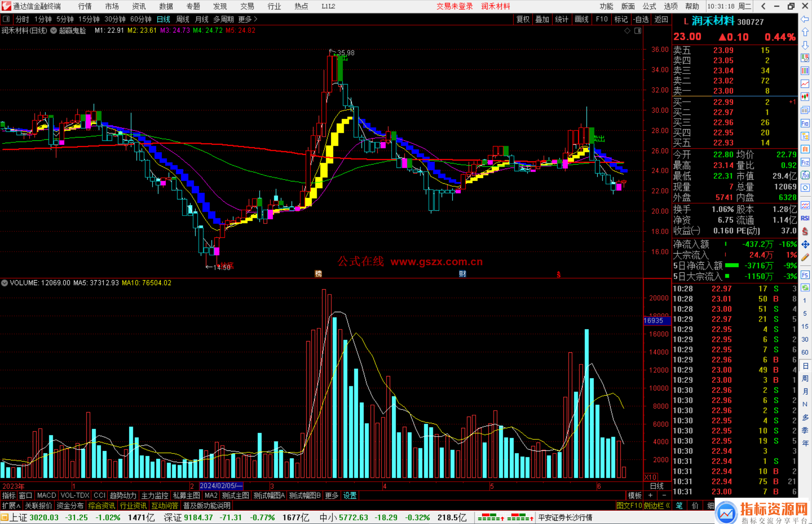Toggle quarterly 季 period in right sidebar
The image size is (812, 524).
(805, 430)
